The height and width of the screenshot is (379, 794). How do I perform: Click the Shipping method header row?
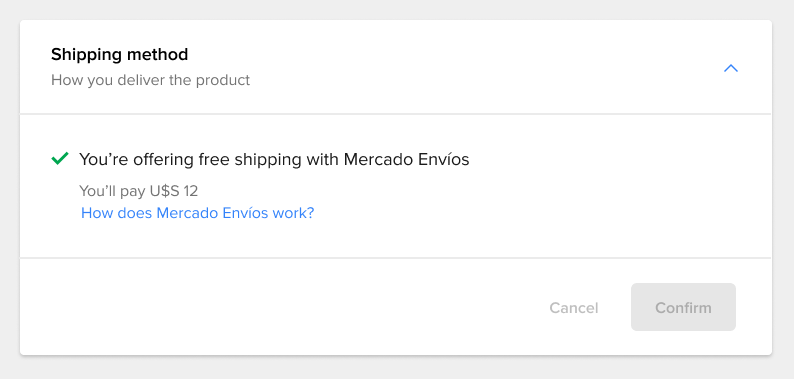tap(395, 67)
